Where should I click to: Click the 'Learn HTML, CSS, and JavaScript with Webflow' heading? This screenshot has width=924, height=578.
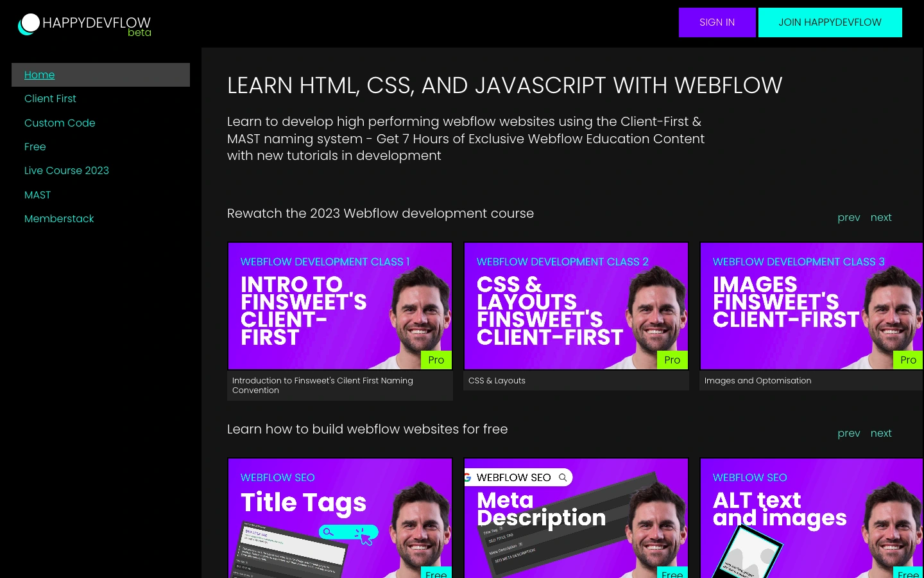tap(504, 85)
